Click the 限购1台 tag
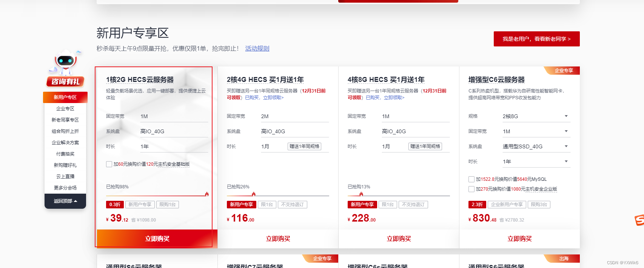 tap(167, 205)
